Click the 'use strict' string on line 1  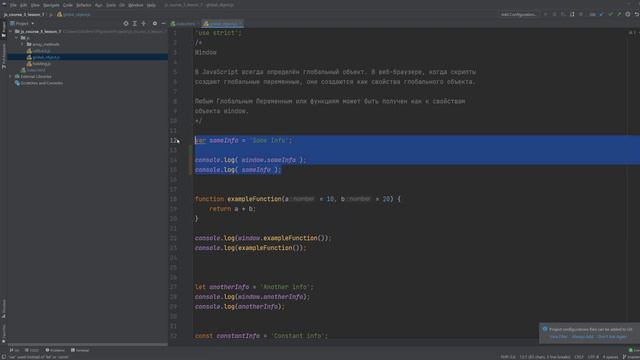(218, 33)
